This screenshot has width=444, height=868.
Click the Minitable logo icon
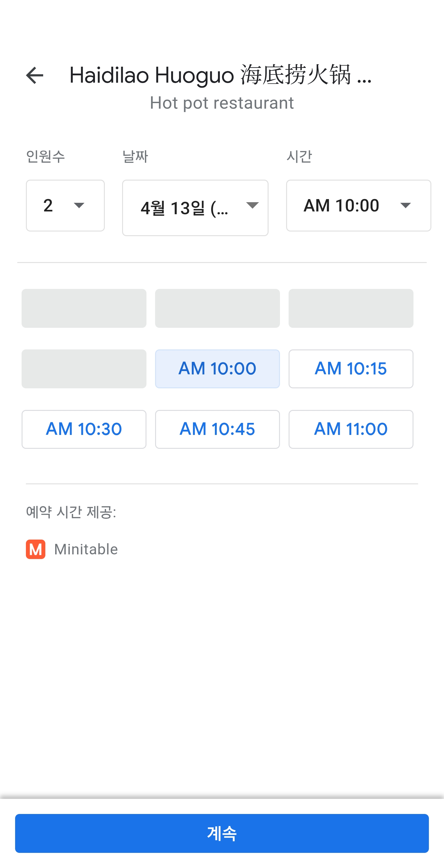36,549
